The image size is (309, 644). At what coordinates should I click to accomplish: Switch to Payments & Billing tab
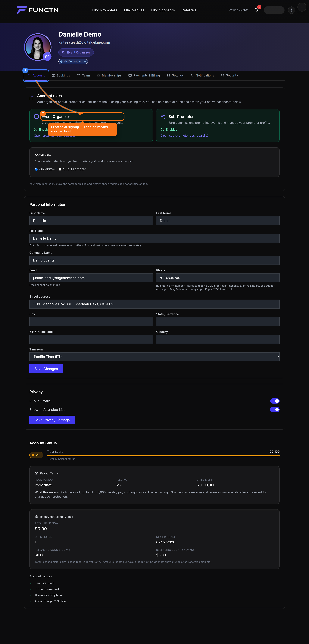(x=144, y=76)
